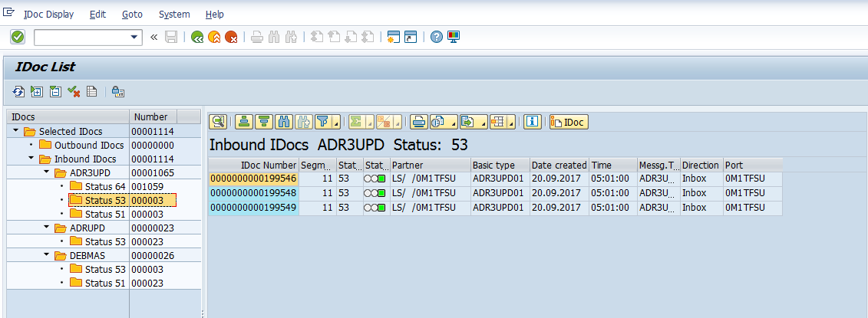The image size is (868, 318).
Task: Click the Find binoculars icon in ALV toolbar
Action: [x=284, y=122]
